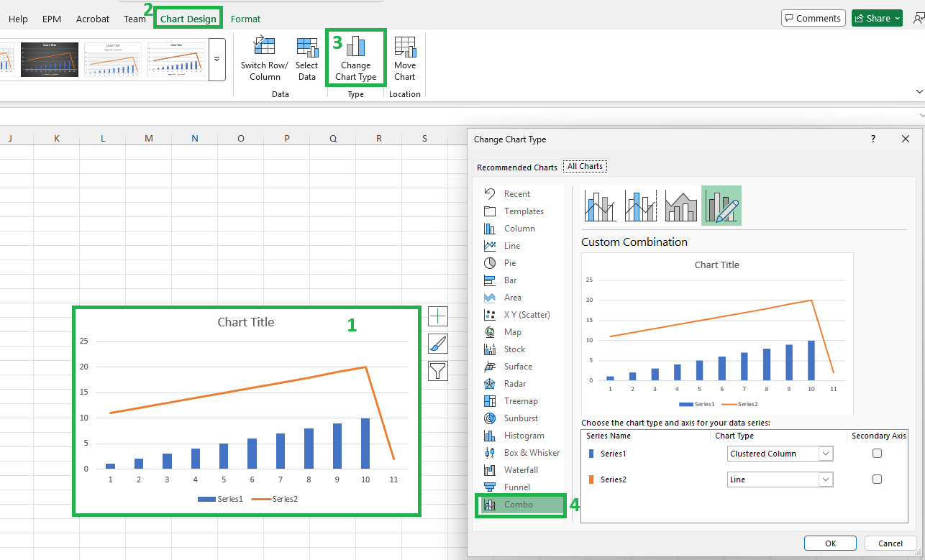The width and height of the screenshot is (925, 560).
Task: Click the Chart Title on worksheet chart
Action: point(246,322)
